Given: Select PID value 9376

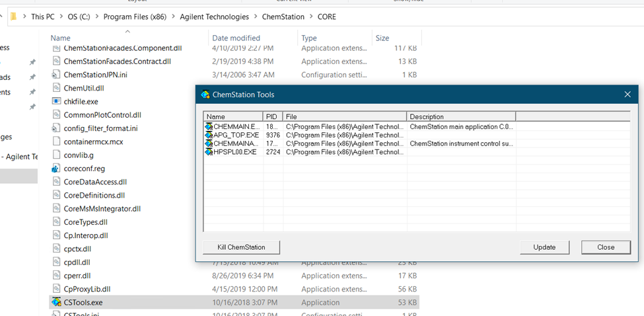Looking at the screenshot, I should pos(273,136).
